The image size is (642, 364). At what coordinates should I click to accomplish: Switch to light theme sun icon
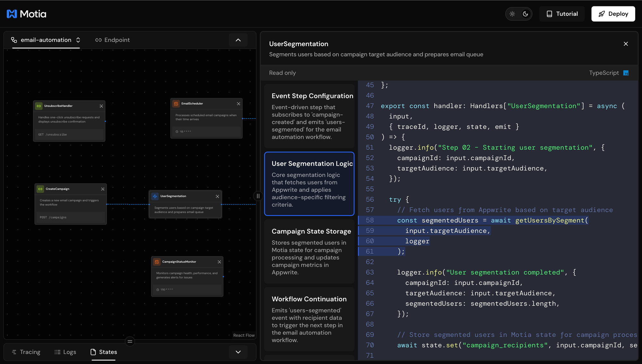tap(512, 14)
